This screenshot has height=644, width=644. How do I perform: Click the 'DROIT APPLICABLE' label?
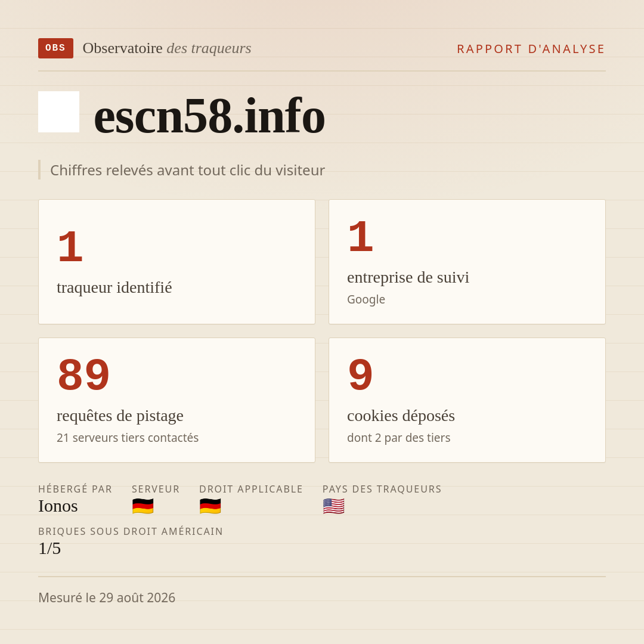251,489
